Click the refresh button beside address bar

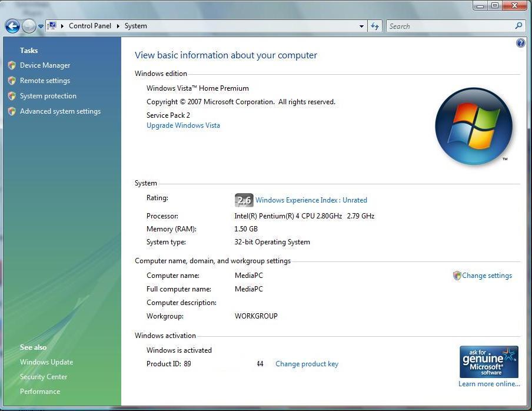pyautogui.click(x=375, y=26)
